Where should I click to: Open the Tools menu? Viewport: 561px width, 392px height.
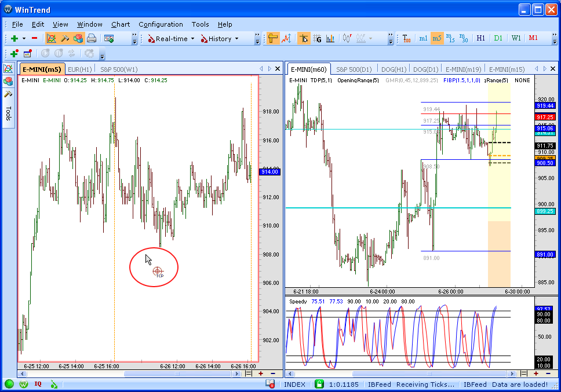[201, 24]
